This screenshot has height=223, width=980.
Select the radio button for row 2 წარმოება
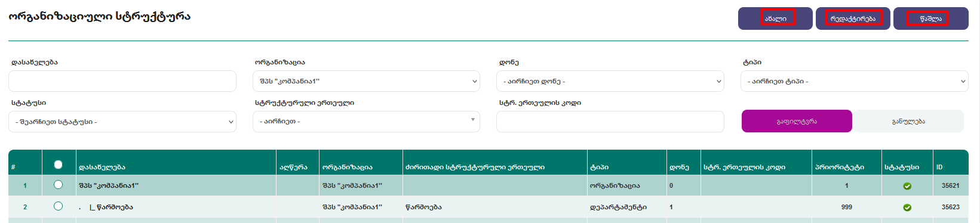coord(58,206)
